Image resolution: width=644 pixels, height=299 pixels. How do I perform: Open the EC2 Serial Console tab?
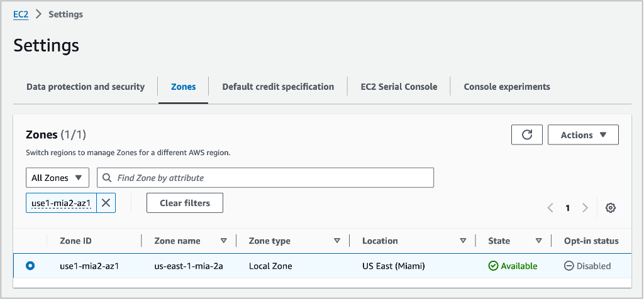399,87
